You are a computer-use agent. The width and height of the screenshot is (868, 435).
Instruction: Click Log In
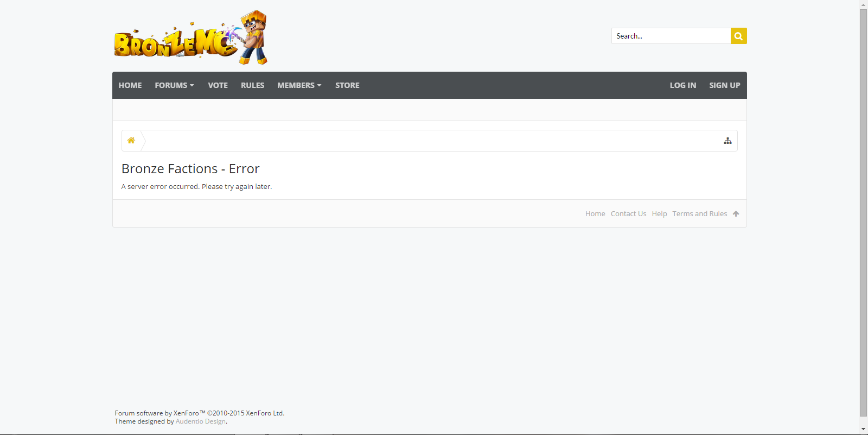(x=682, y=85)
